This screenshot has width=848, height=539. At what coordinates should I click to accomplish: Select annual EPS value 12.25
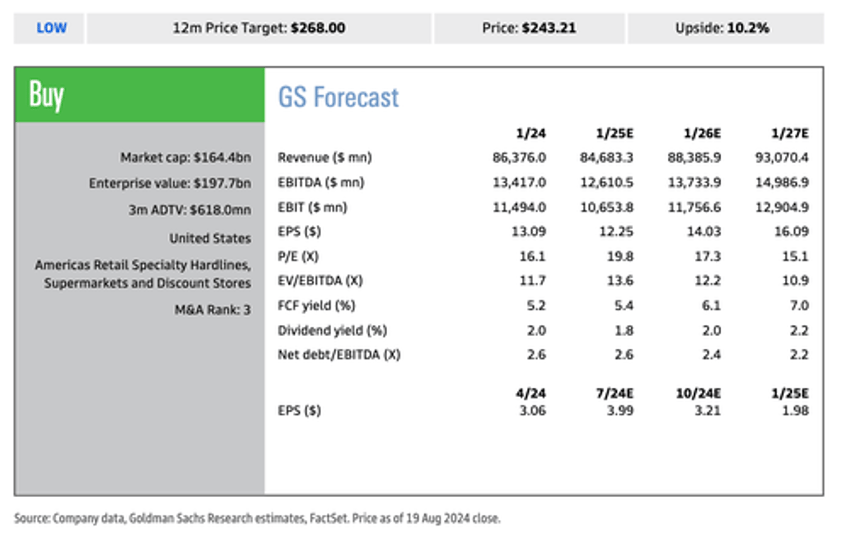[x=616, y=231]
